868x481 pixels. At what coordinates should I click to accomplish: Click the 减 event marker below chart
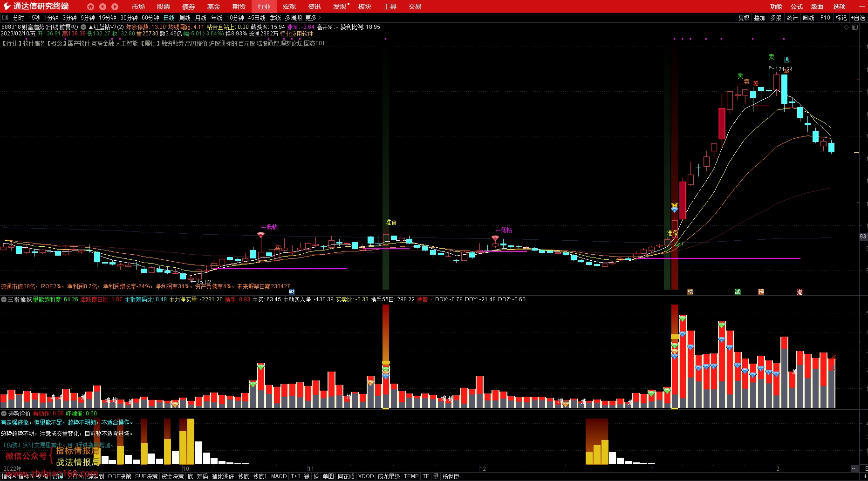pyautogui.click(x=738, y=292)
